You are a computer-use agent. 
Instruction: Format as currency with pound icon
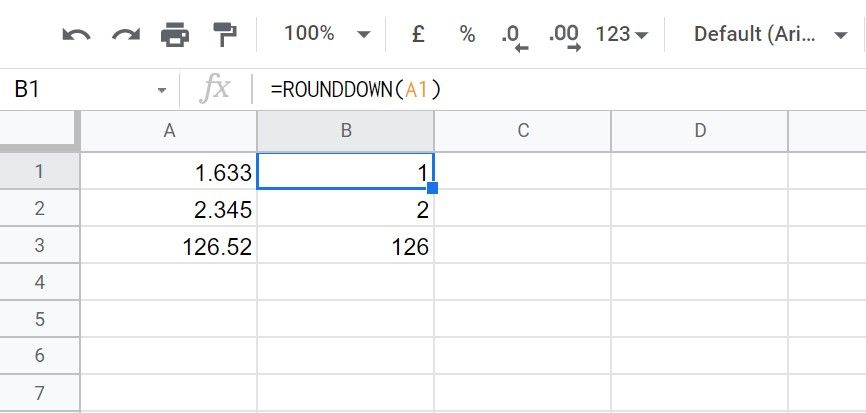419,35
